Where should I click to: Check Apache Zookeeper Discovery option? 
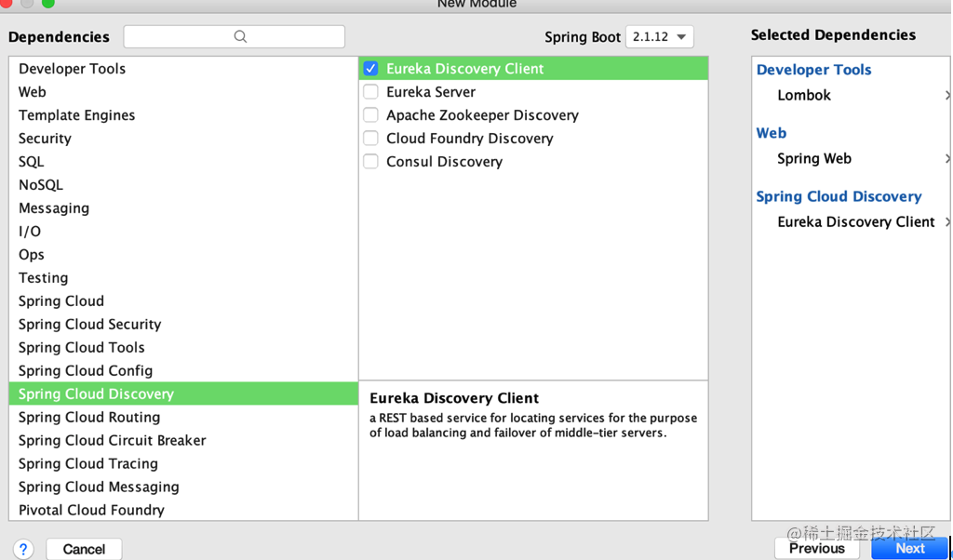[x=370, y=114]
